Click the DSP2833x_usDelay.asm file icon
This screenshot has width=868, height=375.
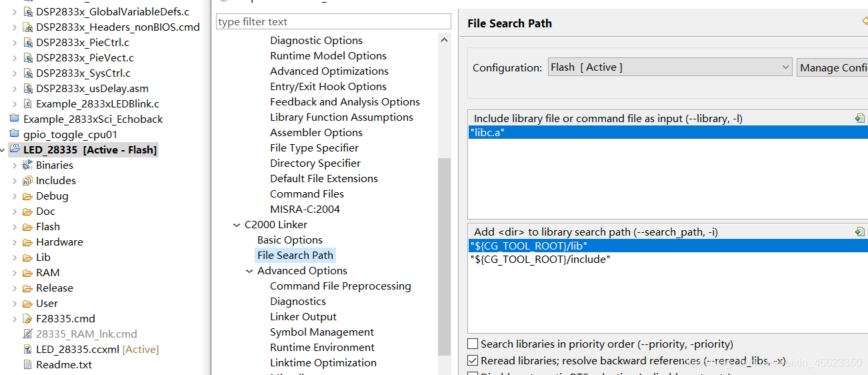[27, 88]
